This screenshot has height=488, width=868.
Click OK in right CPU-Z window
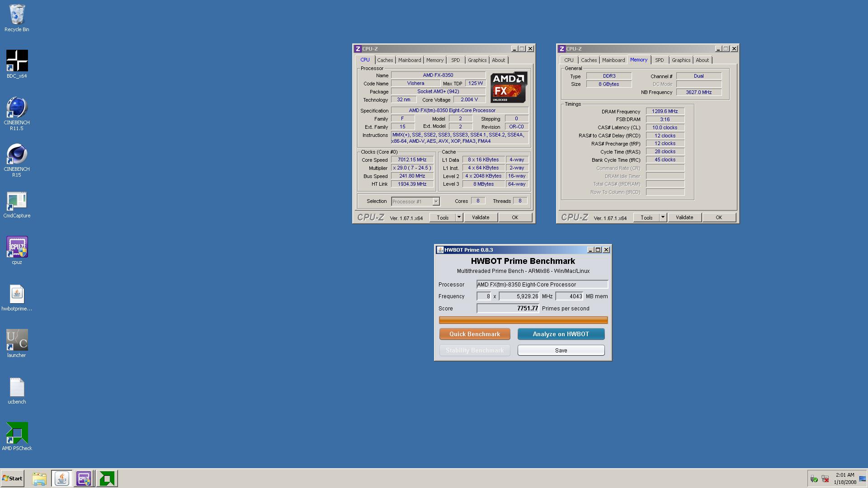(719, 217)
